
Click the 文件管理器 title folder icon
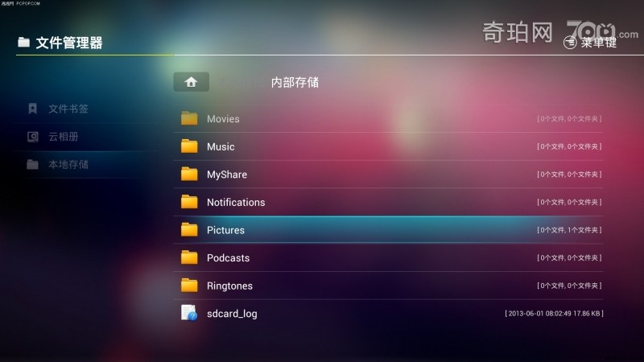click(23, 42)
